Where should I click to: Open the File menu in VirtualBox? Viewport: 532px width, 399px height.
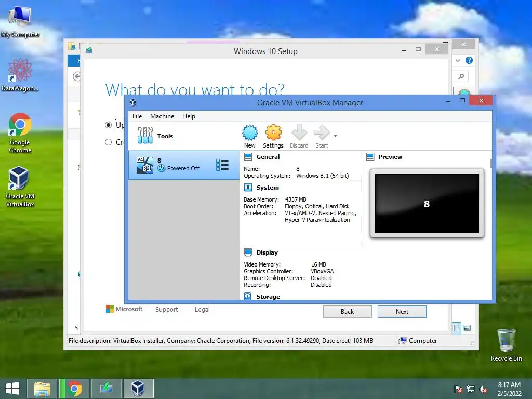137,116
